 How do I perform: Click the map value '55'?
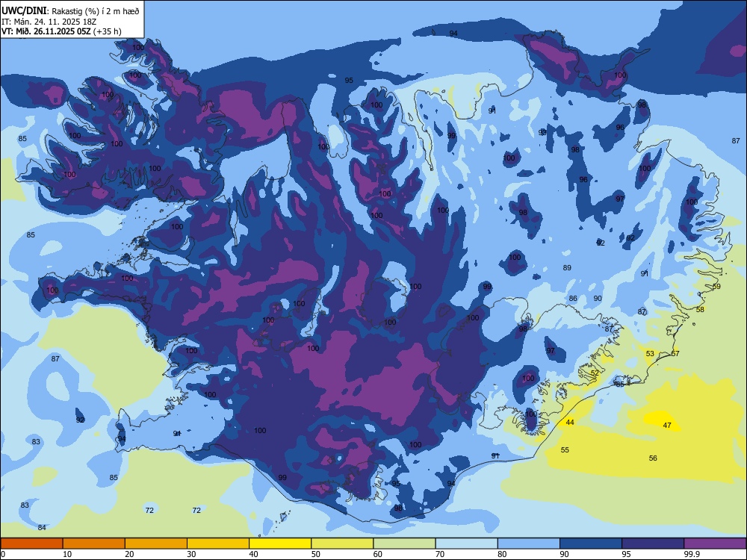tap(565, 450)
